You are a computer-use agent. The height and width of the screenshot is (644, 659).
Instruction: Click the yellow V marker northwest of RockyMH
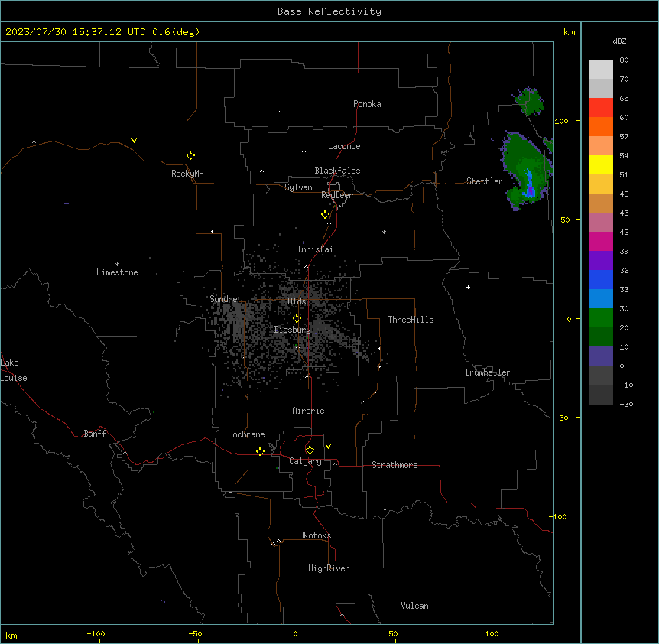[134, 141]
